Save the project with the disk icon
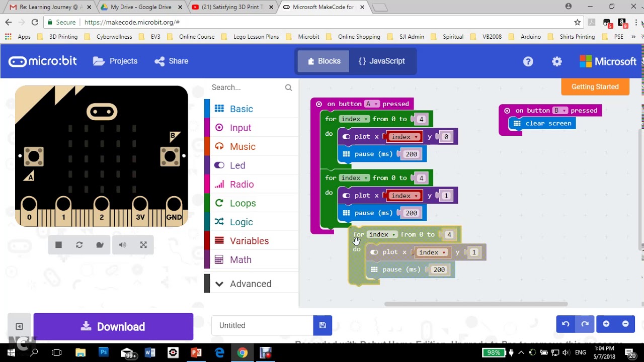Screen dimensions: 644x362 point(323,325)
